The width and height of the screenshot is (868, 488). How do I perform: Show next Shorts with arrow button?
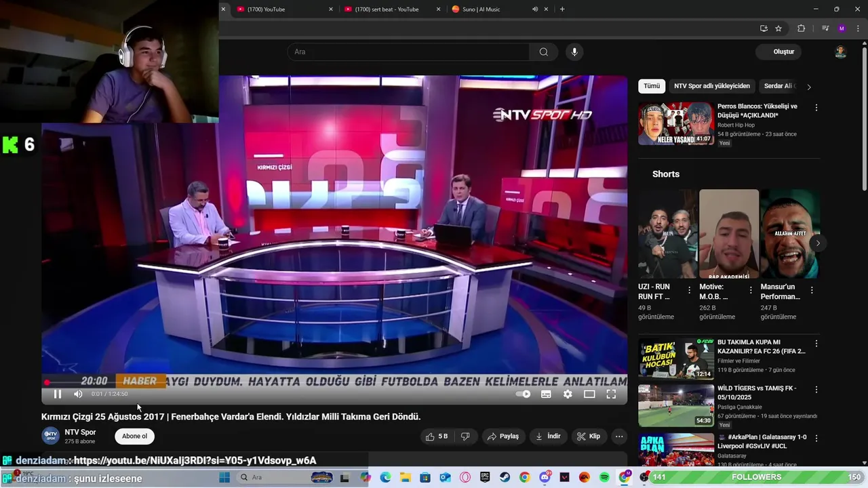click(818, 243)
